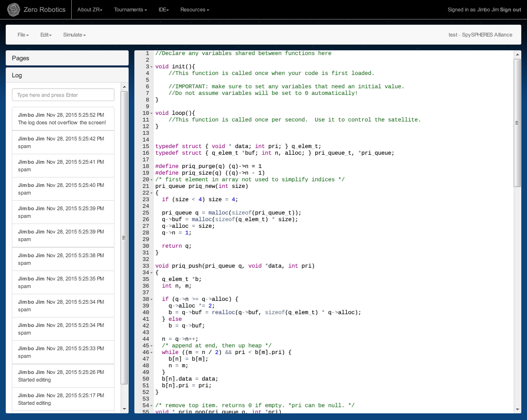The width and height of the screenshot is (527, 420).
Task: Click line number 1 in the gutter
Action: [x=147, y=53]
